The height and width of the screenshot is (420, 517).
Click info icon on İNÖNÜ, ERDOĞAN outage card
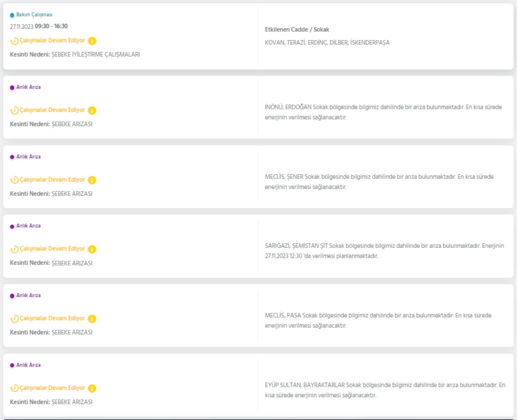[92, 111]
